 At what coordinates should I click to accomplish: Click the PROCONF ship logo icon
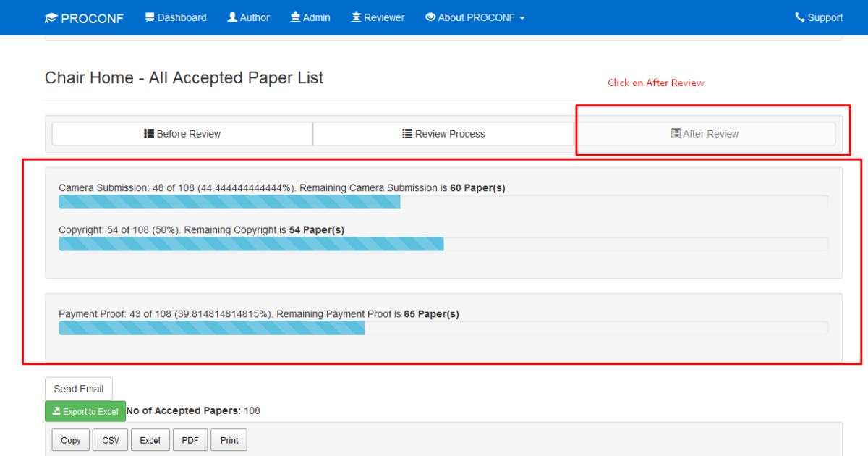[51, 17]
